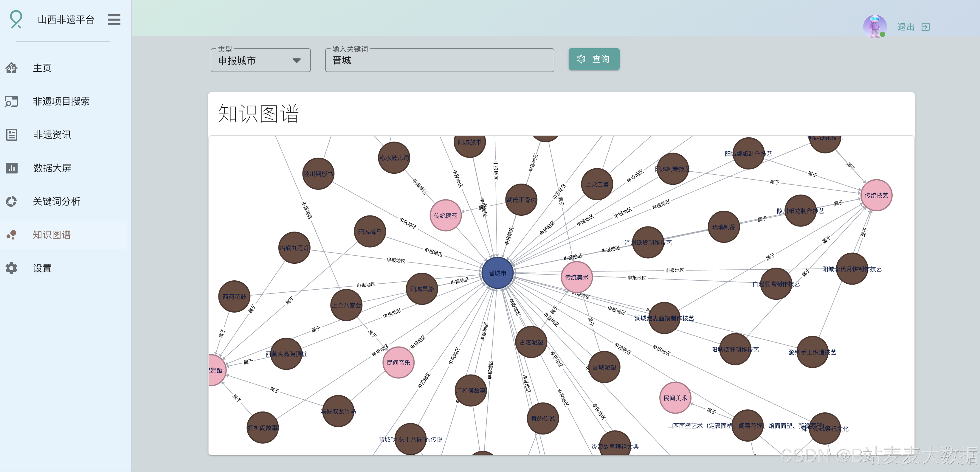The height and width of the screenshot is (472, 980).
Task: Select the 陵川纸龙制作技艺 node
Action: [x=801, y=211]
